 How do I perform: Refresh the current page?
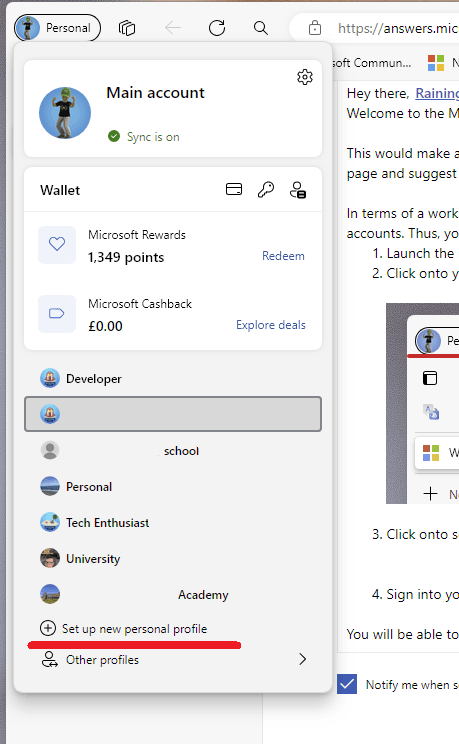coord(217,28)
